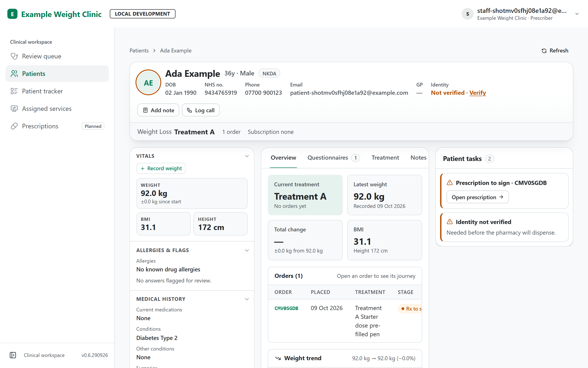Open Assigned services in the sidebar

click(57, 109)
